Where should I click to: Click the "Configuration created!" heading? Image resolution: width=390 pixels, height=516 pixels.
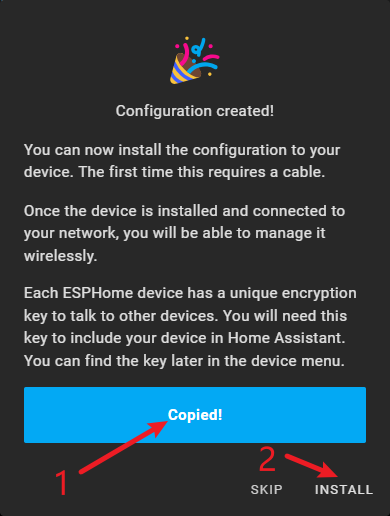(x=195, y=111)
